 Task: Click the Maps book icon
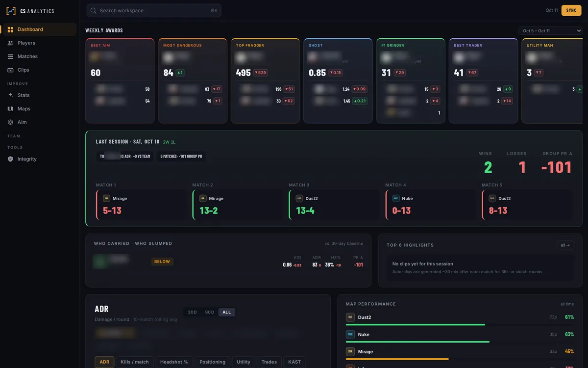coord(10,108)
